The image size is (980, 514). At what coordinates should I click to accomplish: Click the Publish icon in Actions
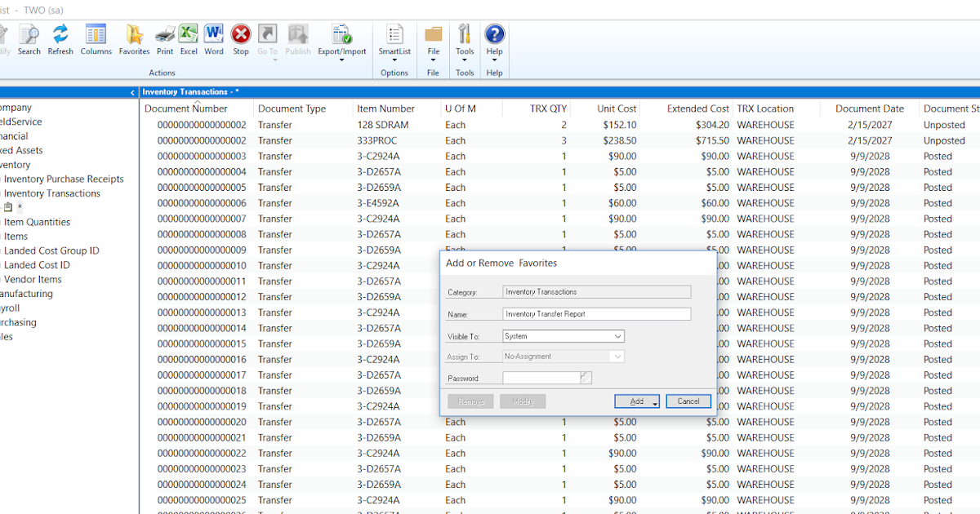[297, 38]
